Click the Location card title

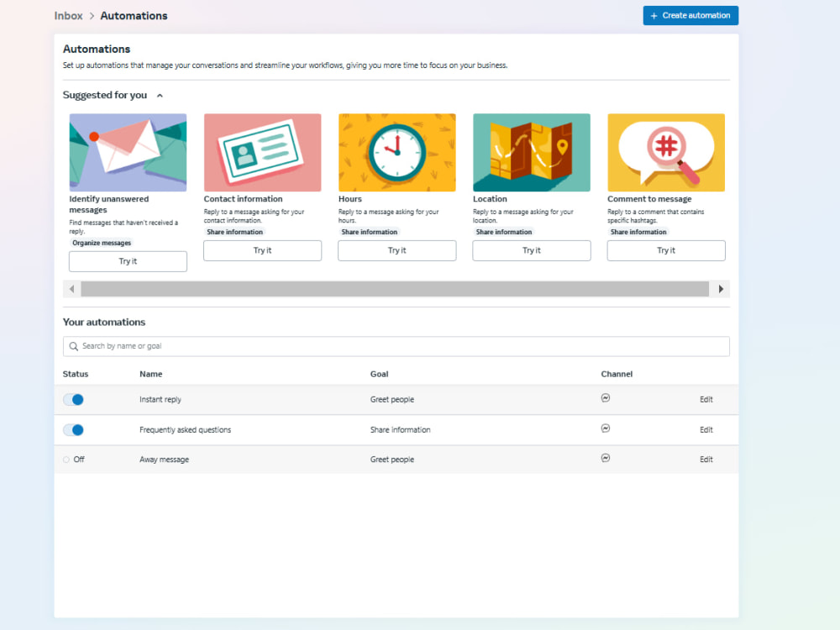[490, 199]
